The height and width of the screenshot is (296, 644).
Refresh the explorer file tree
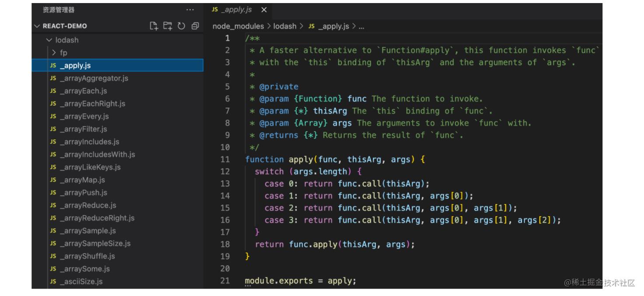pos(181,26)
